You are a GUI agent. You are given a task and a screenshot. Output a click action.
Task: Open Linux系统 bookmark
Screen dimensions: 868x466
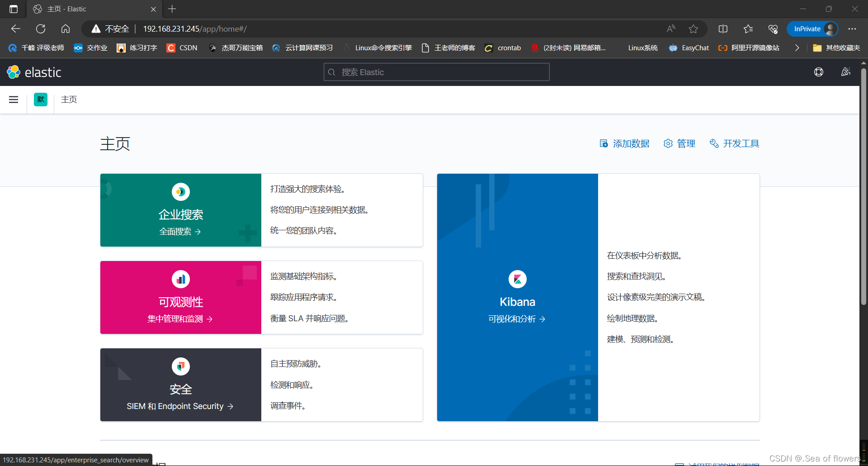point(643,48)
